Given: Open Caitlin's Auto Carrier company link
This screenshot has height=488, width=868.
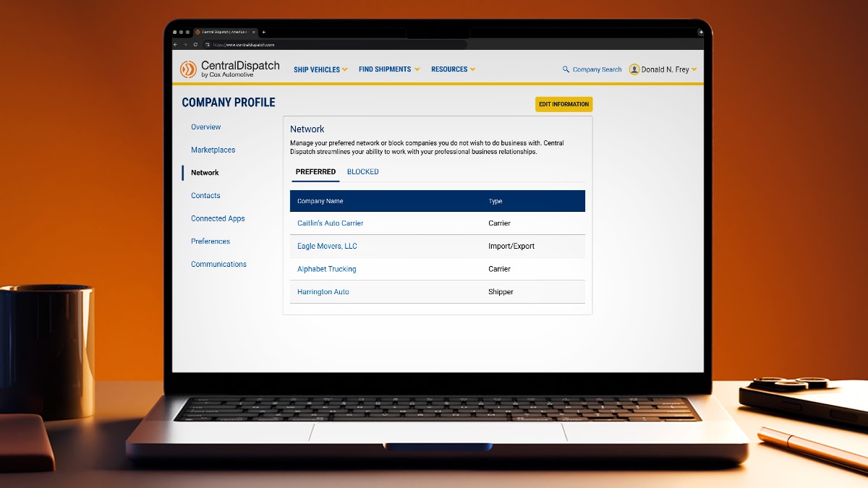Looking at the screenshot, I should 330,223.
